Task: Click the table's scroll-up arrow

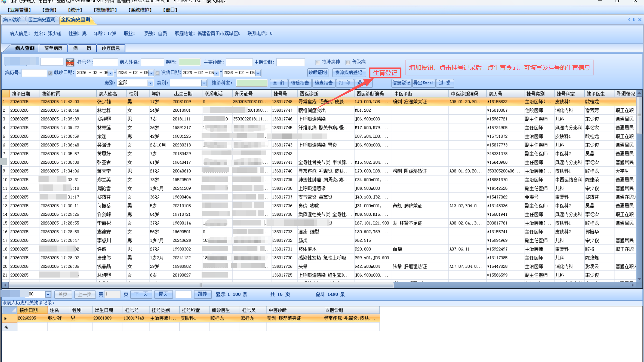Action: pyautogui.click(x=639, y=93)
